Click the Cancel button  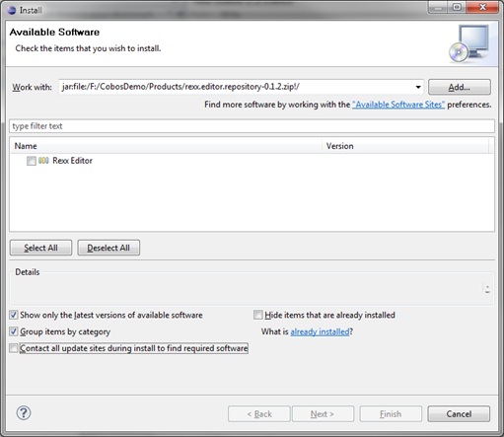tap(459, 414)
